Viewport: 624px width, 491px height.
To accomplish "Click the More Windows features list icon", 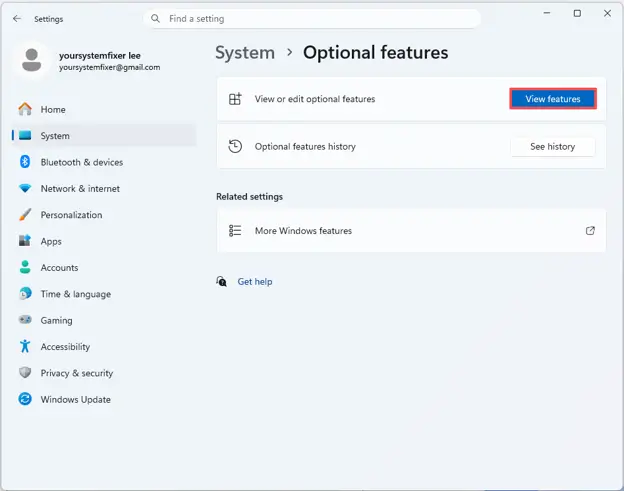I will pyautogui.click(x=235, y=231).
